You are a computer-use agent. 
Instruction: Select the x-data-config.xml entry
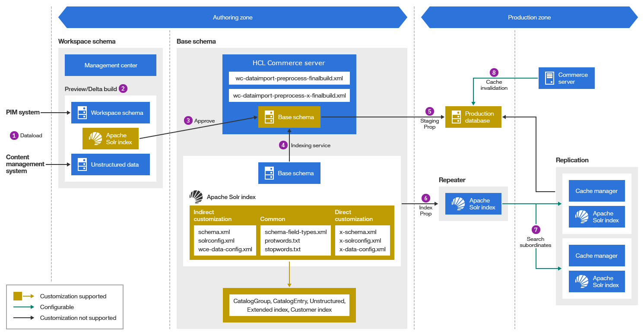362,249
